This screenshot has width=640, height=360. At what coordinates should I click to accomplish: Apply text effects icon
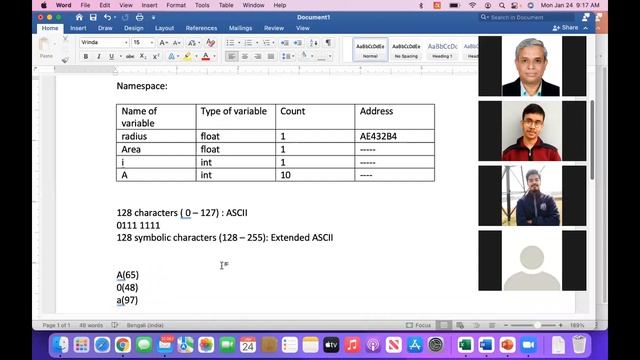(171, 56)
